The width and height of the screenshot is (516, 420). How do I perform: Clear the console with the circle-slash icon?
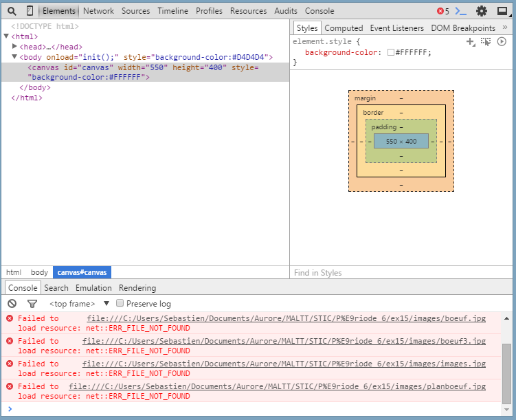coord(12,304)
